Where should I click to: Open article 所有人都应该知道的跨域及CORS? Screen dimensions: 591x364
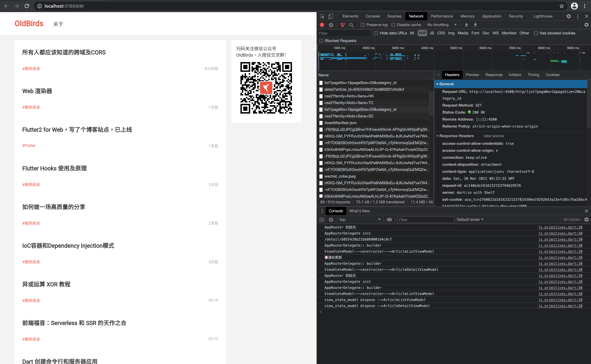(64, 52)
